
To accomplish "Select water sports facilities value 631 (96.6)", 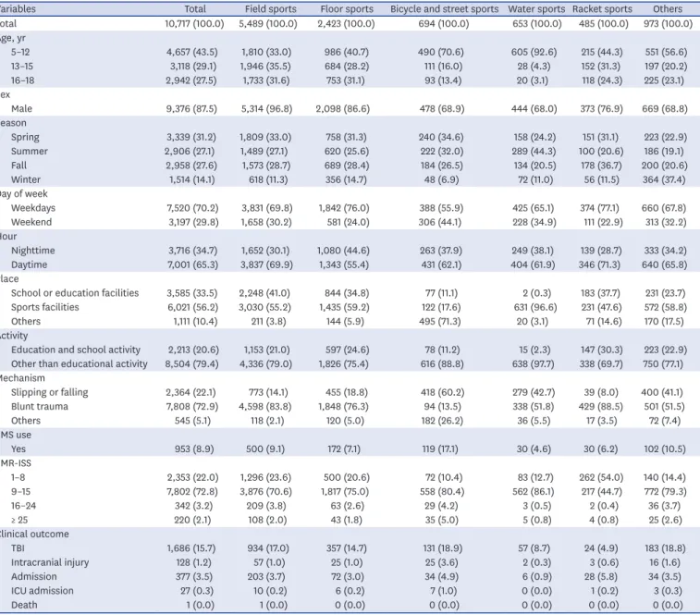I will point(534,307).
